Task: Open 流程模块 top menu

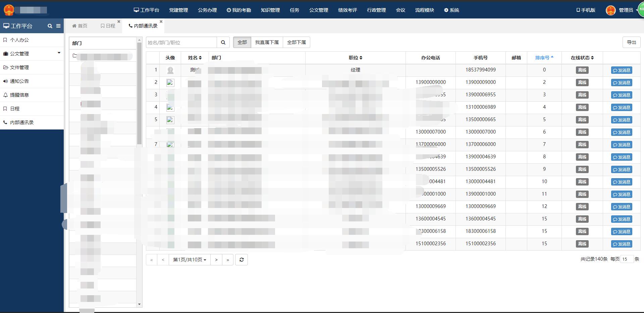Action: (x=425, y=10)
